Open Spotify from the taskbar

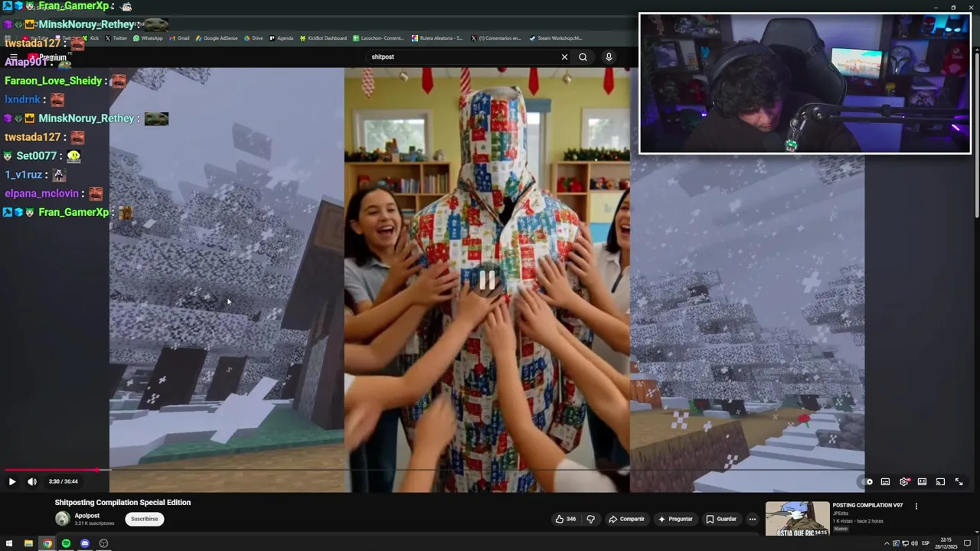point(66,543)
